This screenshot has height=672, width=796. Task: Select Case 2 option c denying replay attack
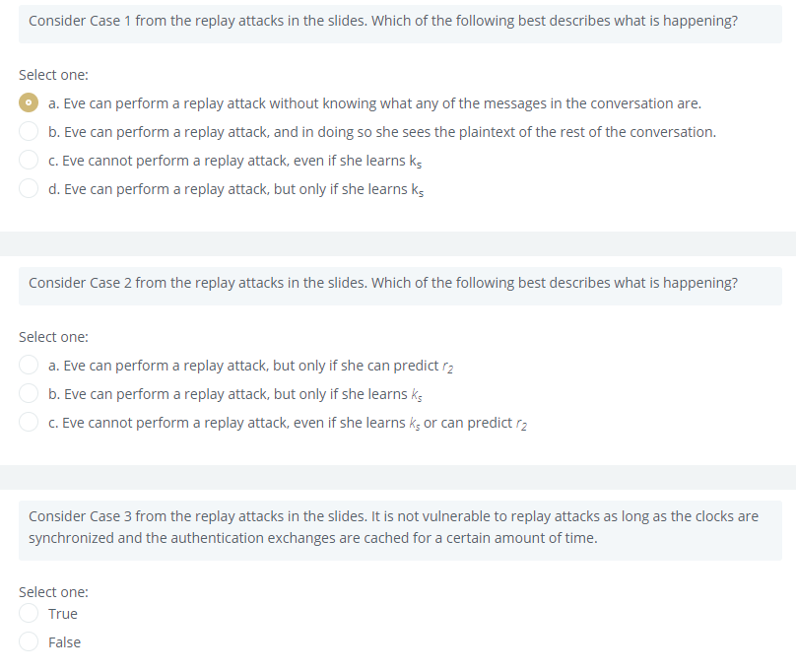point(29,422)
